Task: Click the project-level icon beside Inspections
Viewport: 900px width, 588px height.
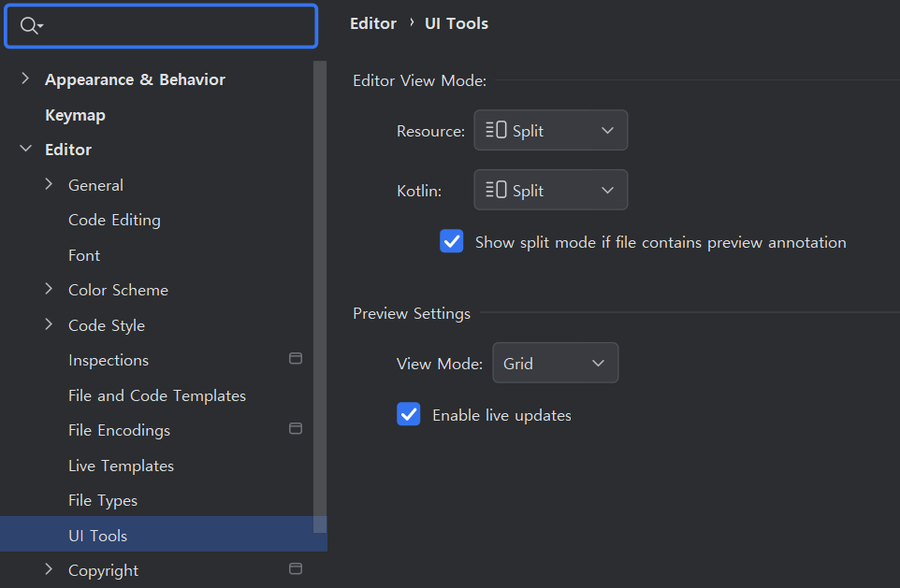Action: (296, 358)
